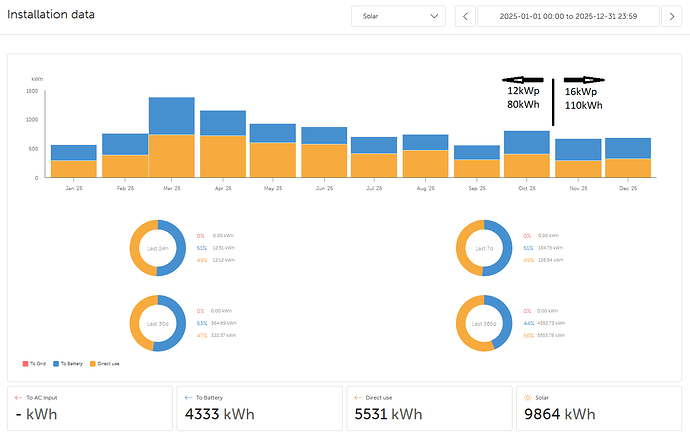Click the orange Apr 25 bar segment

(x=222, y=156)
